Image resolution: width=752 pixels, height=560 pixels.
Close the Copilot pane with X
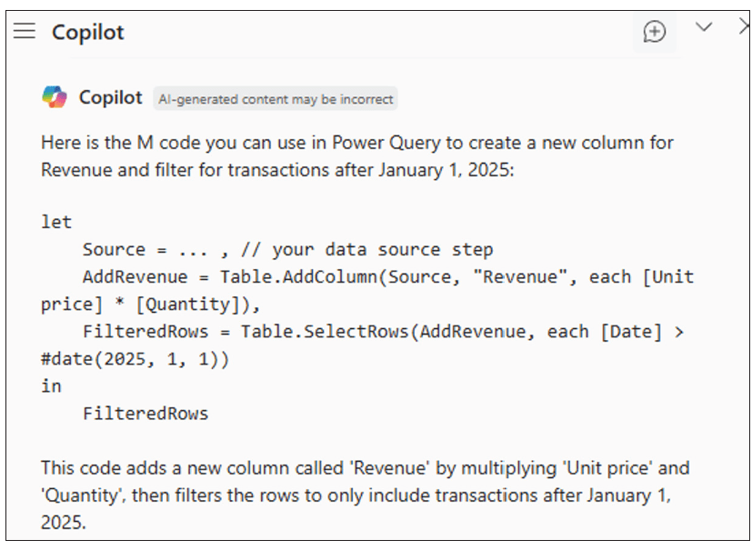click(744, 27)
